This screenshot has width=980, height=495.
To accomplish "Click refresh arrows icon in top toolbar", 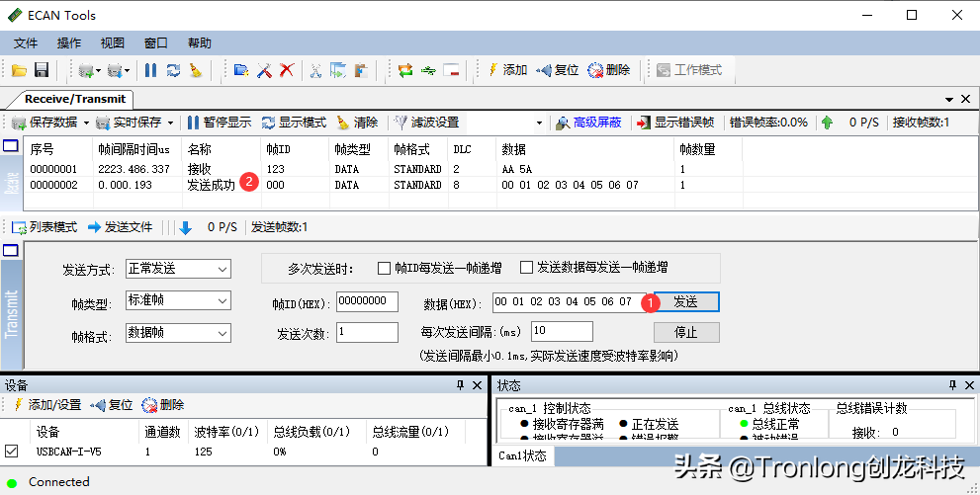I will click(173, 70).
